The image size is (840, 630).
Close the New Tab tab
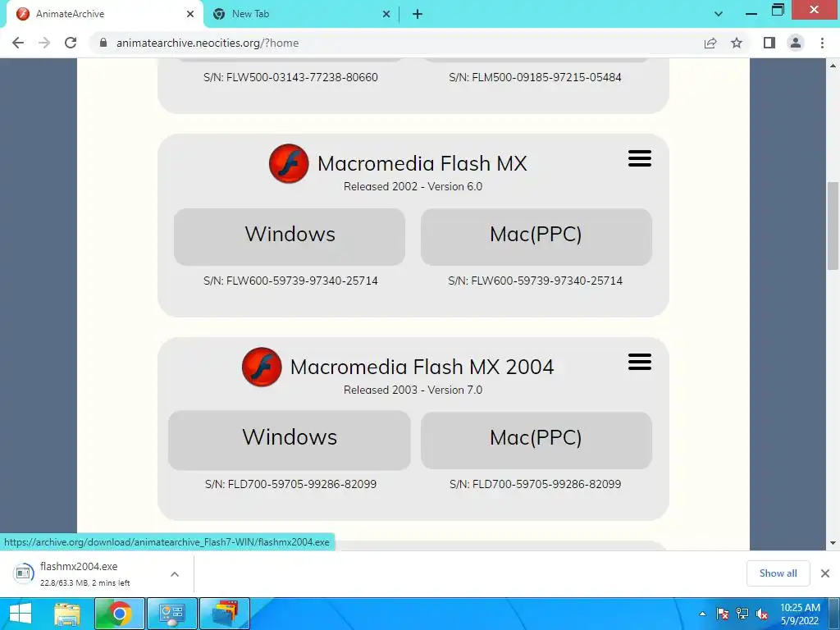[386, 14]
